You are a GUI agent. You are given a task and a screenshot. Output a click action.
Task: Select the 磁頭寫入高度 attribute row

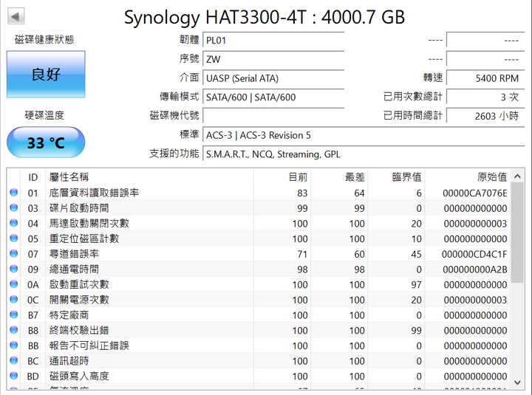259,377
